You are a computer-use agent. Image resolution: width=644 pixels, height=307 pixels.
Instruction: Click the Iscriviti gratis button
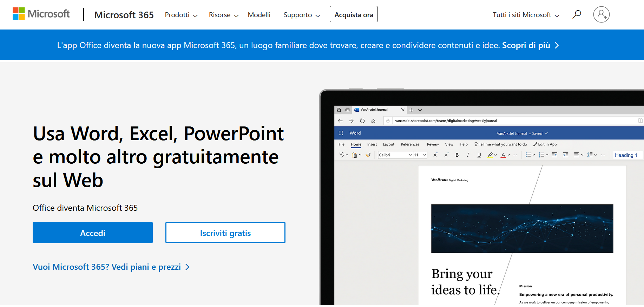coord(225,233)
